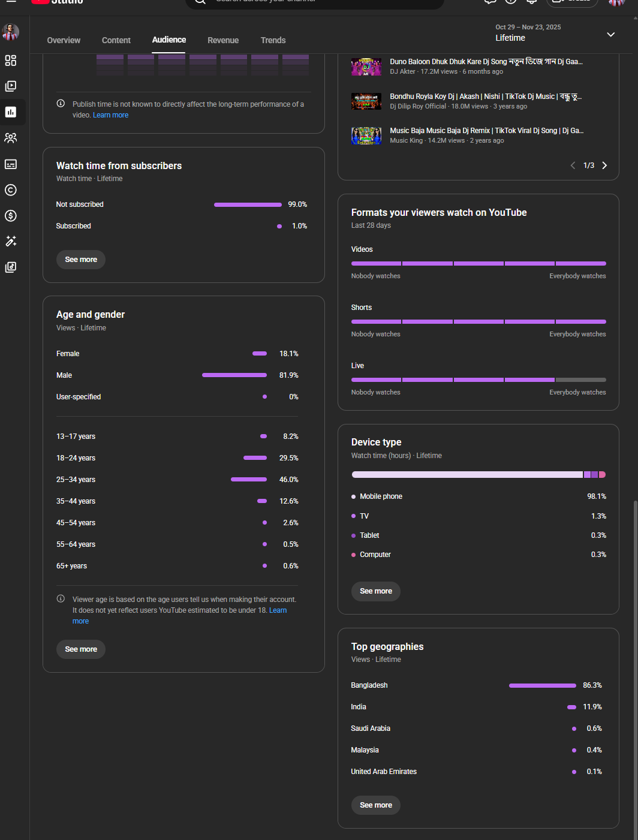Click the channel avatar in sidebar

[11, 32]
